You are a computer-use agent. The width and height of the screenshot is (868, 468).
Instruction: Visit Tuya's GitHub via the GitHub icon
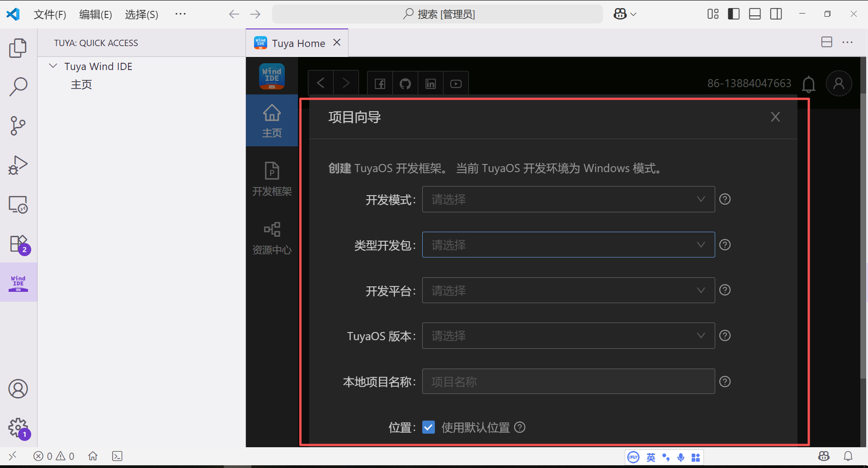[405, 83]
